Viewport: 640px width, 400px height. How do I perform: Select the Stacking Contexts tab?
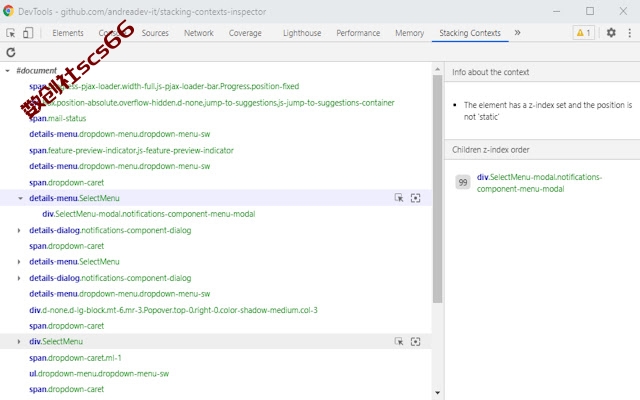[470, 33]
